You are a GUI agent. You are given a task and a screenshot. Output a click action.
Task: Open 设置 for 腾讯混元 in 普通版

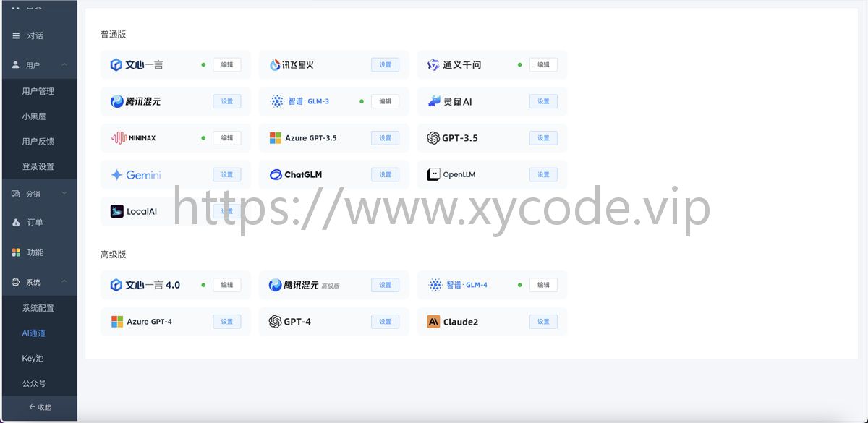tap(227, 102)
